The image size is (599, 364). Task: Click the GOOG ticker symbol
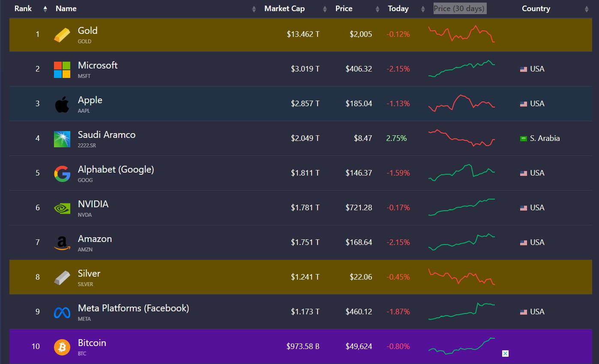point(85,180)
